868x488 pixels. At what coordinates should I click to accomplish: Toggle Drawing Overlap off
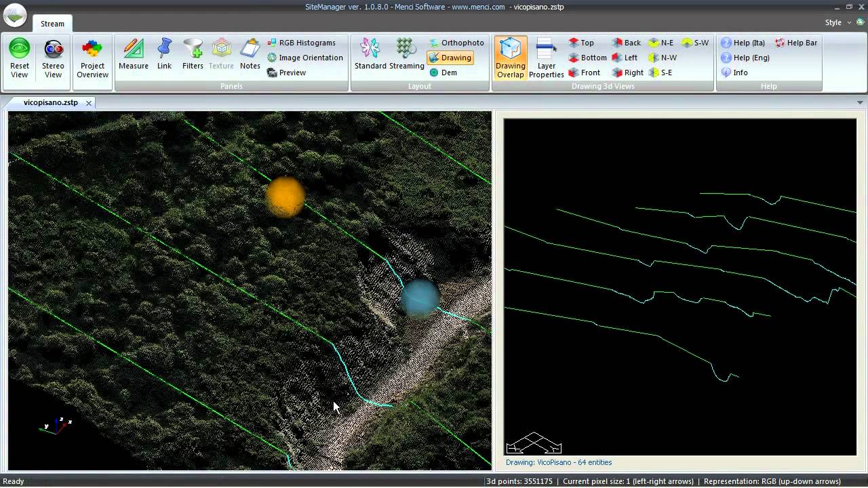pyautogui.click(x=510, y=59)
